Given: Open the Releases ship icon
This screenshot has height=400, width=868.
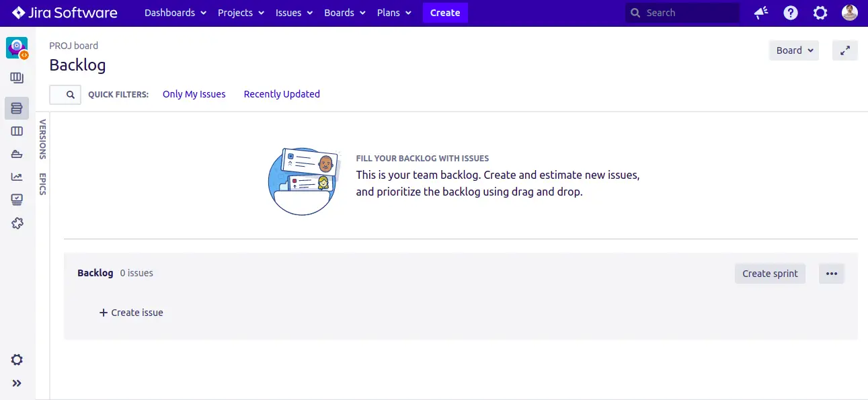Looking at the screenshot, I should pyautogui.click(x=17, y=154).
